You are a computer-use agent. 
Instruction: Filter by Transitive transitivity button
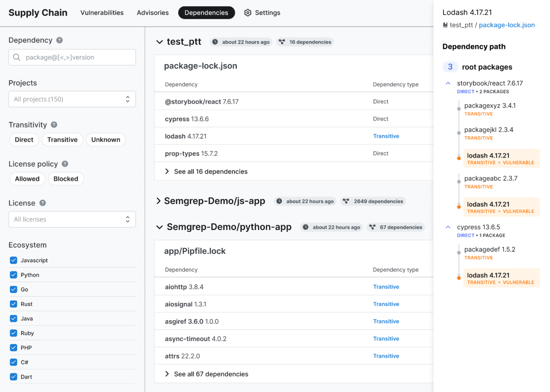62,140
